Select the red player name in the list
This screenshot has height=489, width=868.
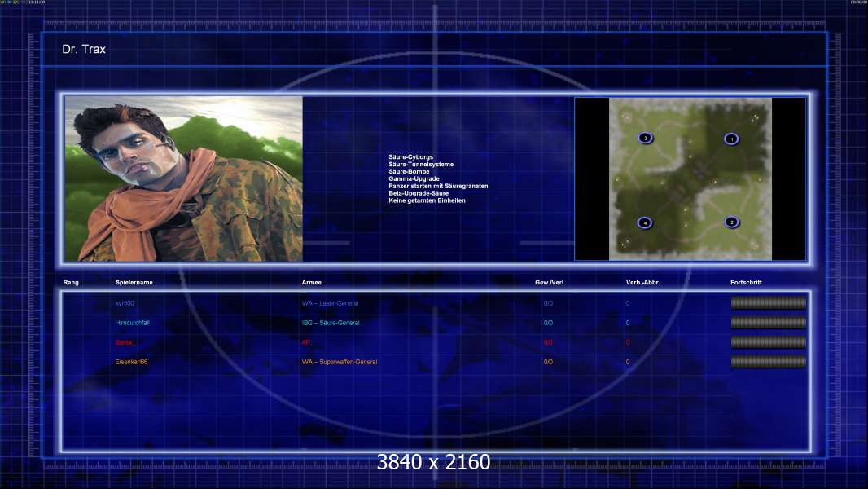point(125,343)
